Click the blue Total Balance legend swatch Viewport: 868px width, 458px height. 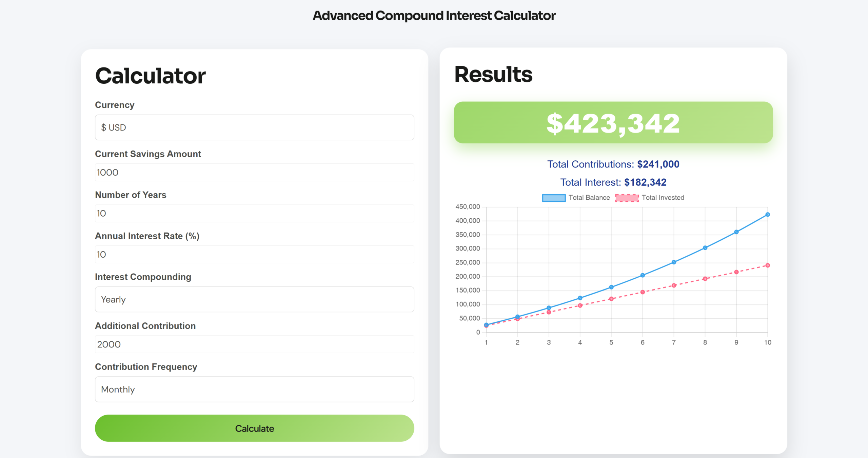(x=554, y=198)
